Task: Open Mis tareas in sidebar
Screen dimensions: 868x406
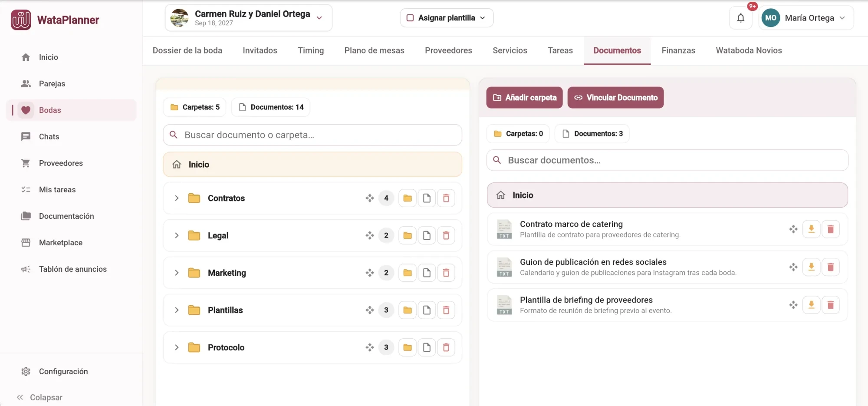Action: (71, 189)
